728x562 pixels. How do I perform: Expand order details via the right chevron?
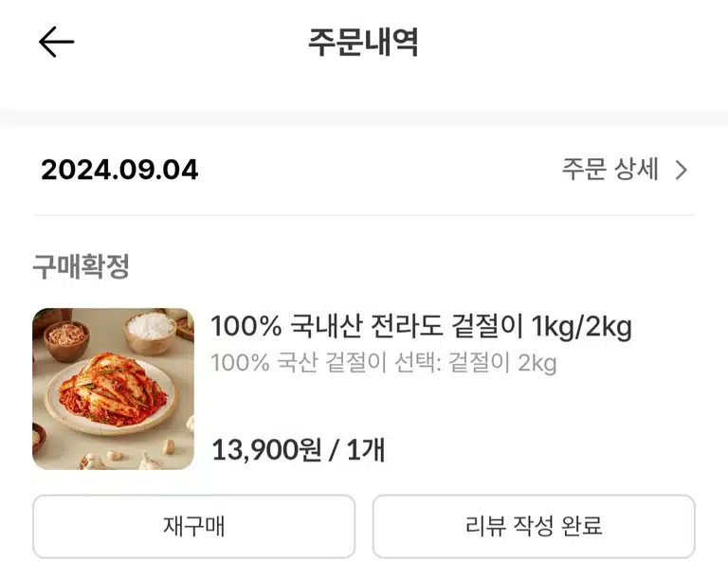[x=682, y=170]
